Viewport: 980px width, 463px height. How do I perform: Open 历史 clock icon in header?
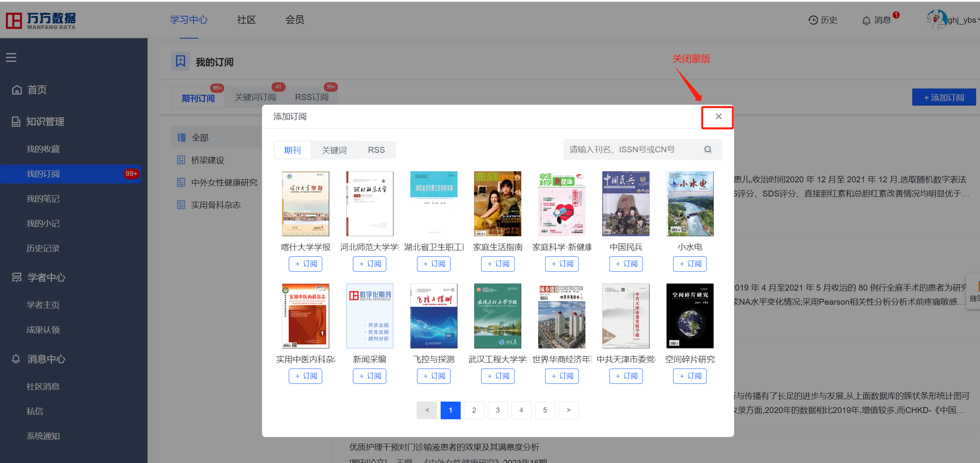coord(813,20)
